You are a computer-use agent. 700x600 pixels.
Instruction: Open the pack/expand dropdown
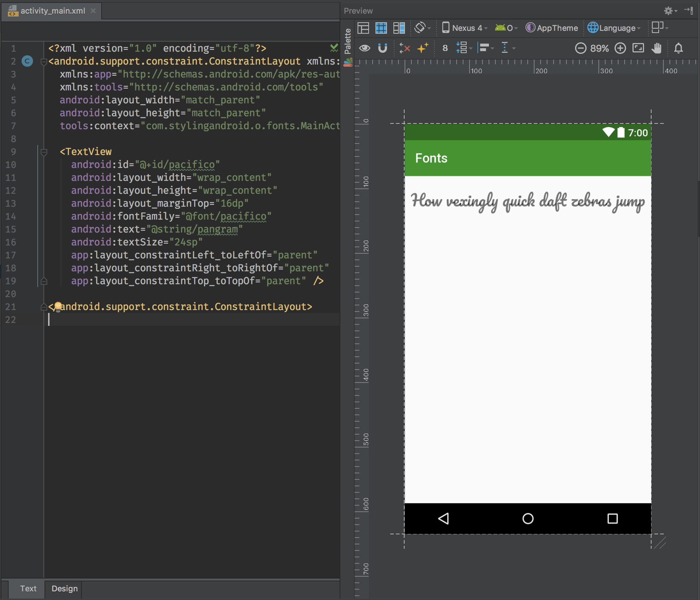coord(464,48)
